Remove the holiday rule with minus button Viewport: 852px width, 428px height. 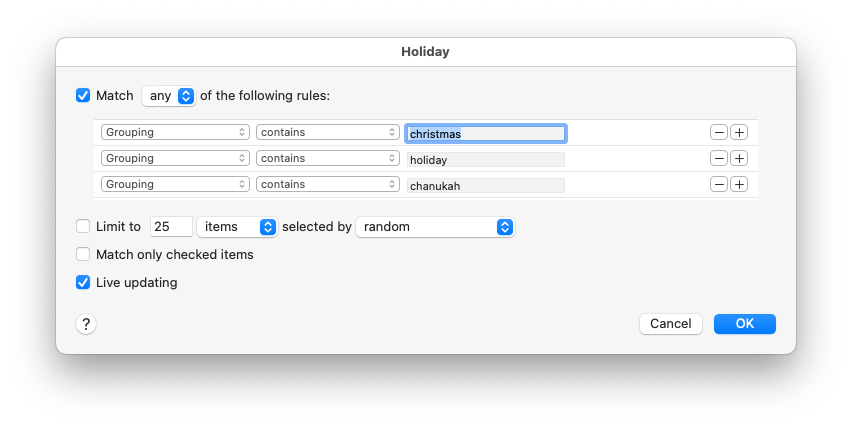point(719,158)
